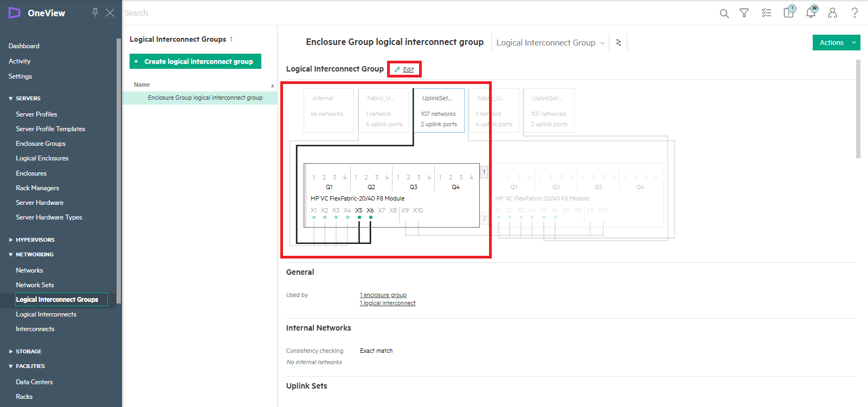Open the alerts bell notifications
868x407 pixels.
tap(811, 12)
